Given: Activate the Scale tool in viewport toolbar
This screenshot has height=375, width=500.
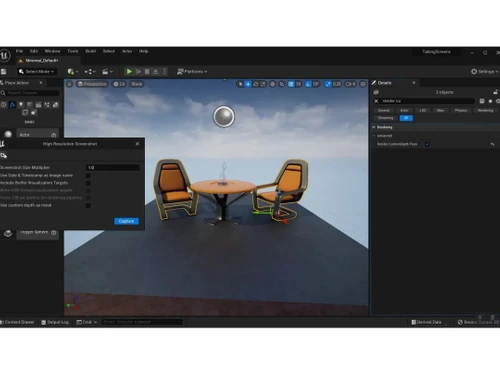Looking at the screenshot, I should pos(263,84).
